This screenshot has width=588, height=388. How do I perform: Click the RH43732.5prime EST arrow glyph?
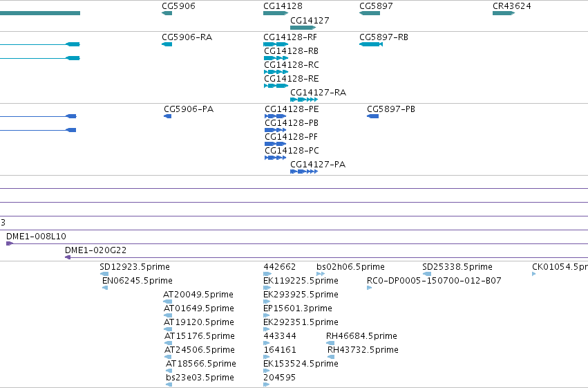(x=331, y=358)
